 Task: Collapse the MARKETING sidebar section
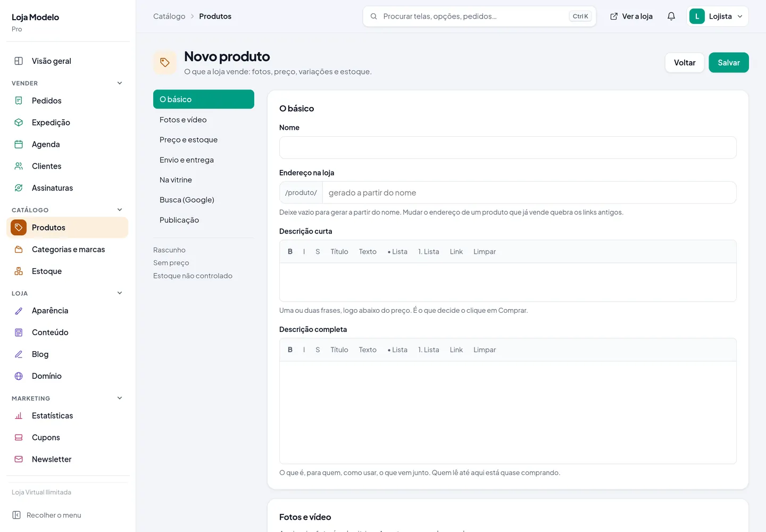[120, 398]
